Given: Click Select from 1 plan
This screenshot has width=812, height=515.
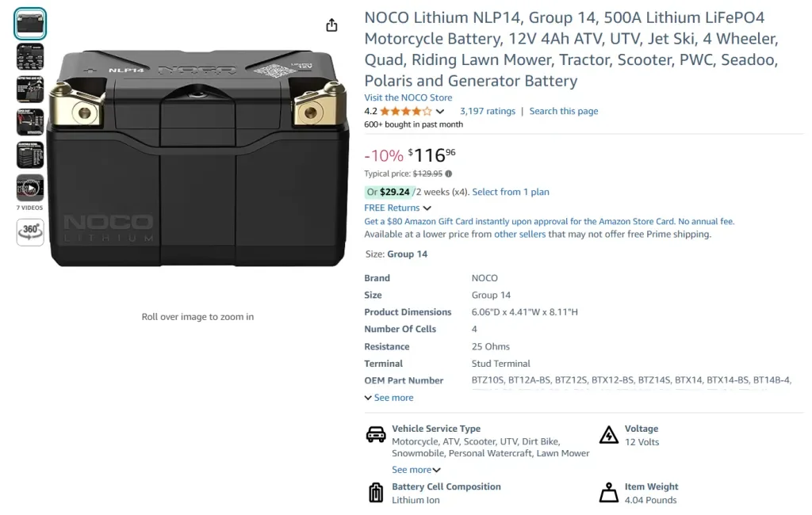Looking at the screenshot, I should click(511, 192).
